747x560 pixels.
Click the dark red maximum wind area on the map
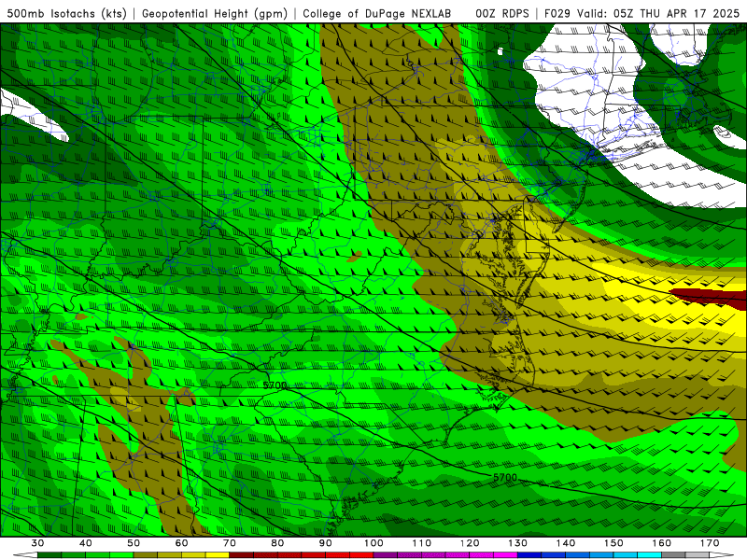[x=710, y=296]
